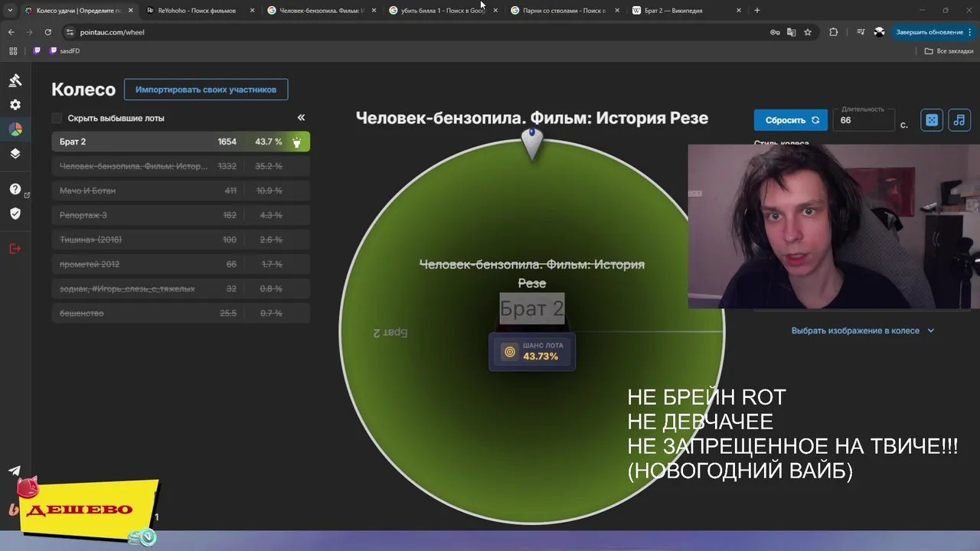Open the shield check sidebar icon
Image resolution: width=980 pixels, height=551 pixels.
[15, 214]
